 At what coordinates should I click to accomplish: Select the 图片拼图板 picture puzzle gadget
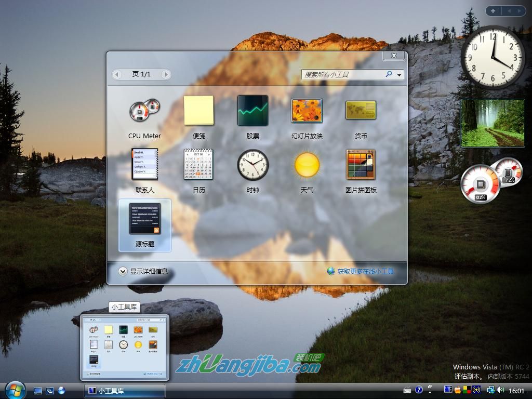tap(361, 165)
